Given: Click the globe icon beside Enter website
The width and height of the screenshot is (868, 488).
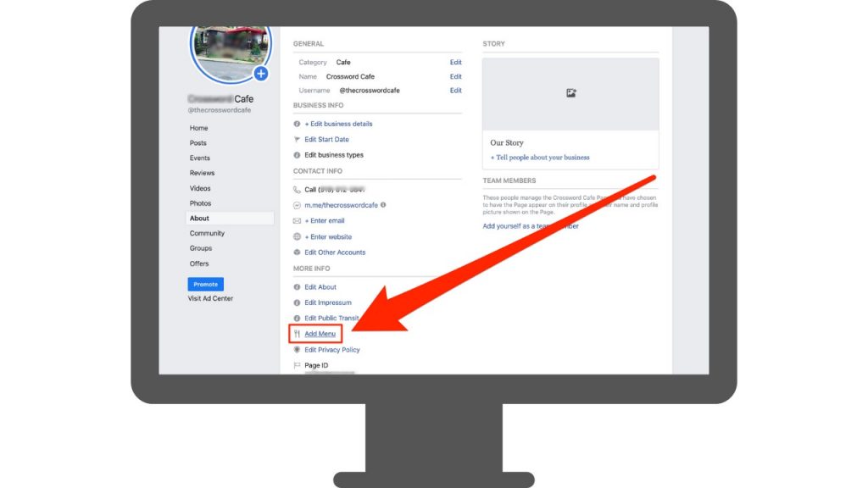Looking at the screenshot, I should click(297, 237).
